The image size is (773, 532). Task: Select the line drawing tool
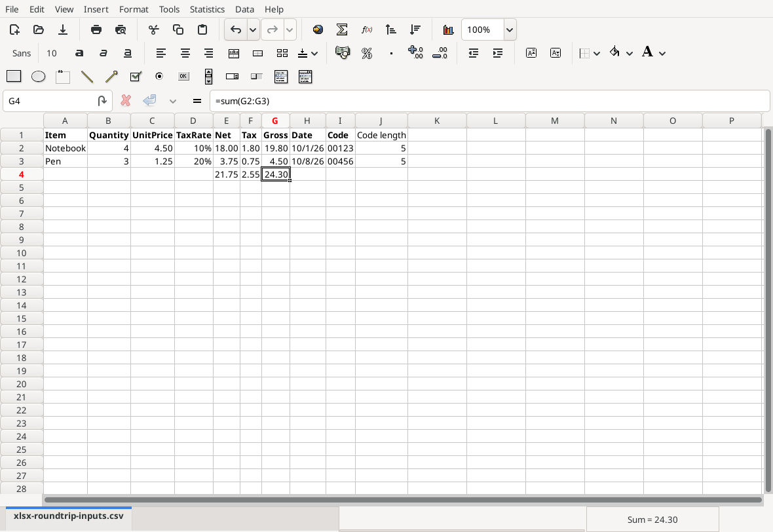(86, 77)
